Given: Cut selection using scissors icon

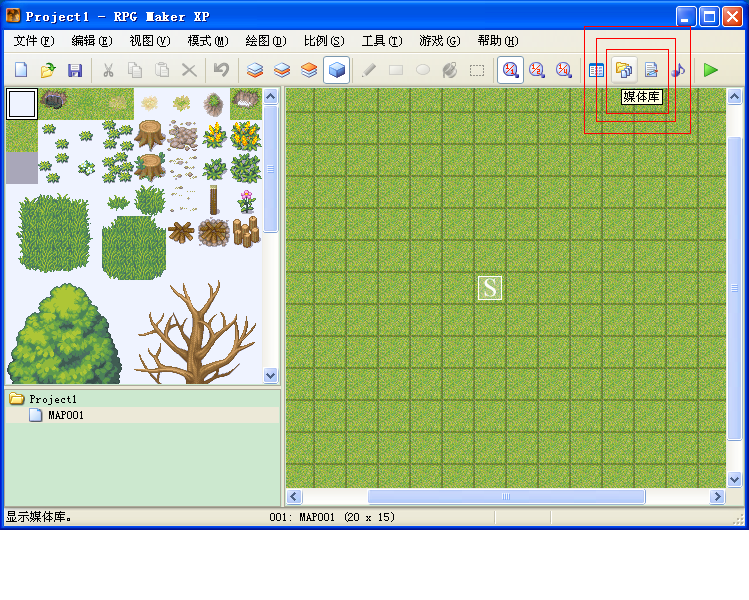Looking at the screenshot, I should tap(108, 70).
